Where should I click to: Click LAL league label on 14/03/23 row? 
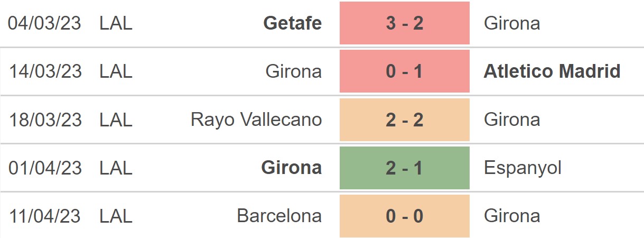[116, 71]
